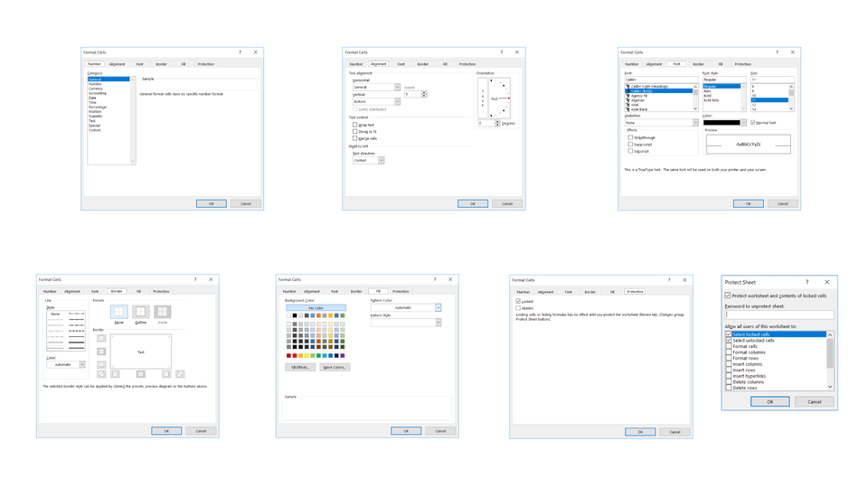Enable the Wrap text checkbox
Viewport: 868px width, 488px height.
click(x=354, y=125)
